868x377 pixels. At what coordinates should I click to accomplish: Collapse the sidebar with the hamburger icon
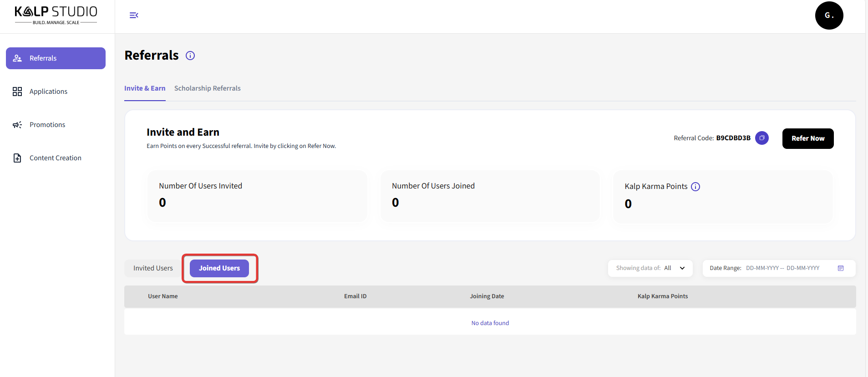tap(134, 15)
